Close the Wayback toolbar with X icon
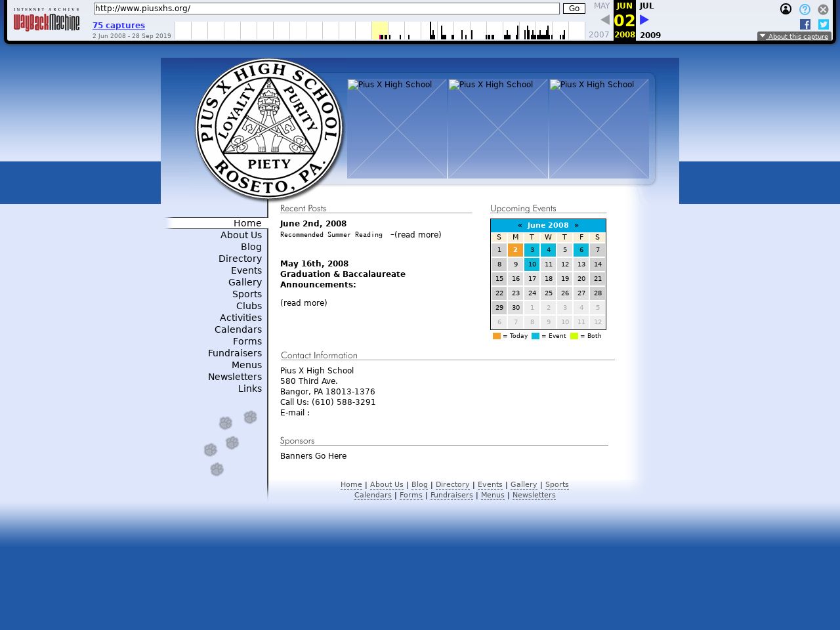The image size is (840, 630). tap(823, 9)
